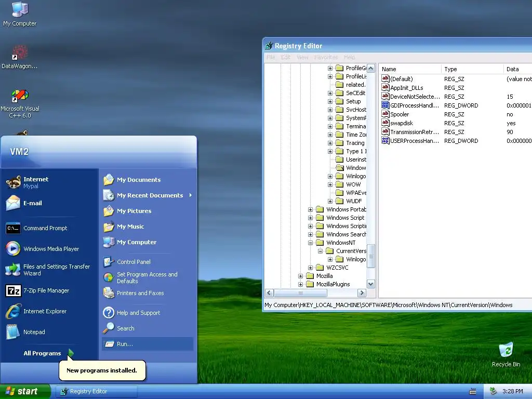The image size is (532, 399).
Task: Select Microsoft Visual C++ 6.0 desktop icon
Action: 20,103
